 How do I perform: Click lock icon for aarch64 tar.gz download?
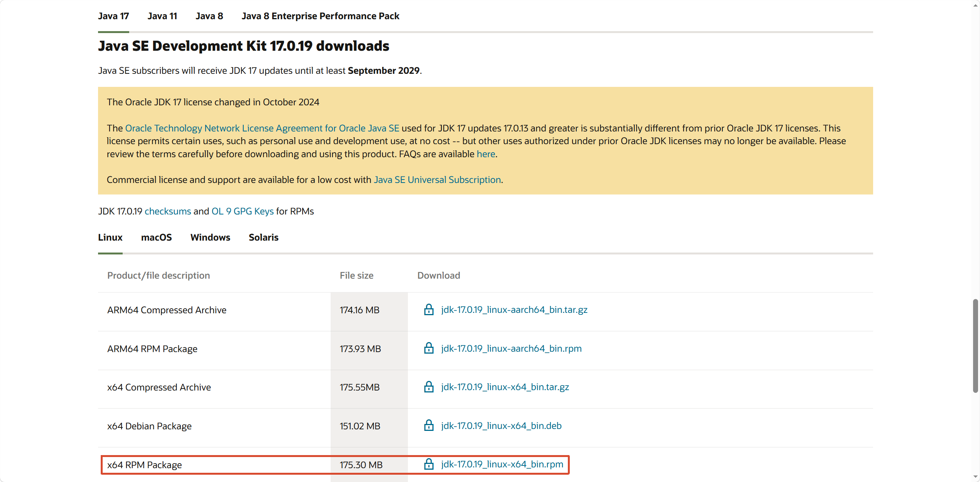point(429,309)
